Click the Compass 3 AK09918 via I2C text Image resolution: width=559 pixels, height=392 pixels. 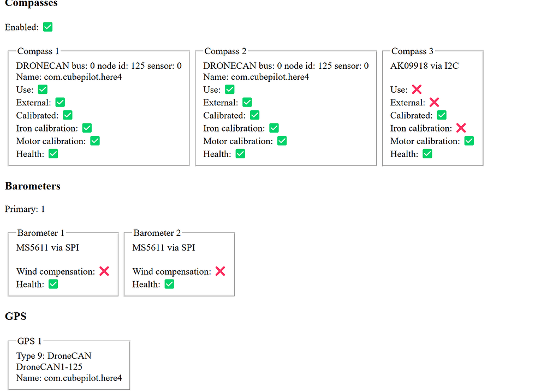pos(424,66)
